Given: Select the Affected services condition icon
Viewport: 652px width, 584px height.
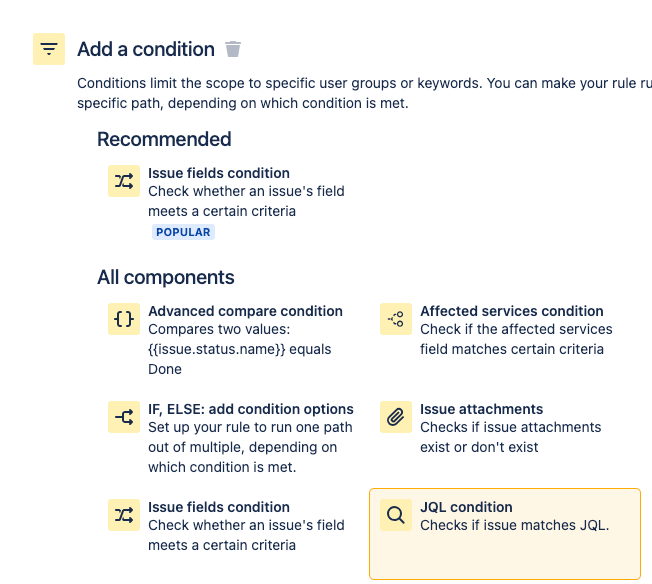Looking at the screenshot, I should coord(396,319).
